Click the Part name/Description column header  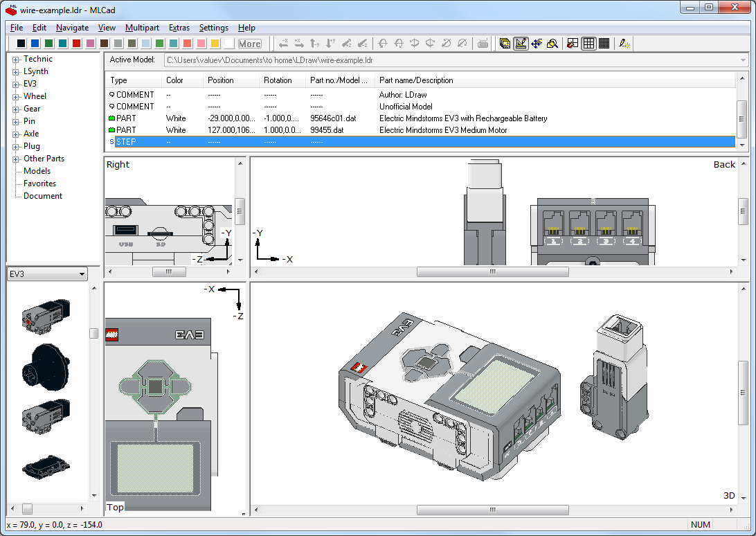555,80
